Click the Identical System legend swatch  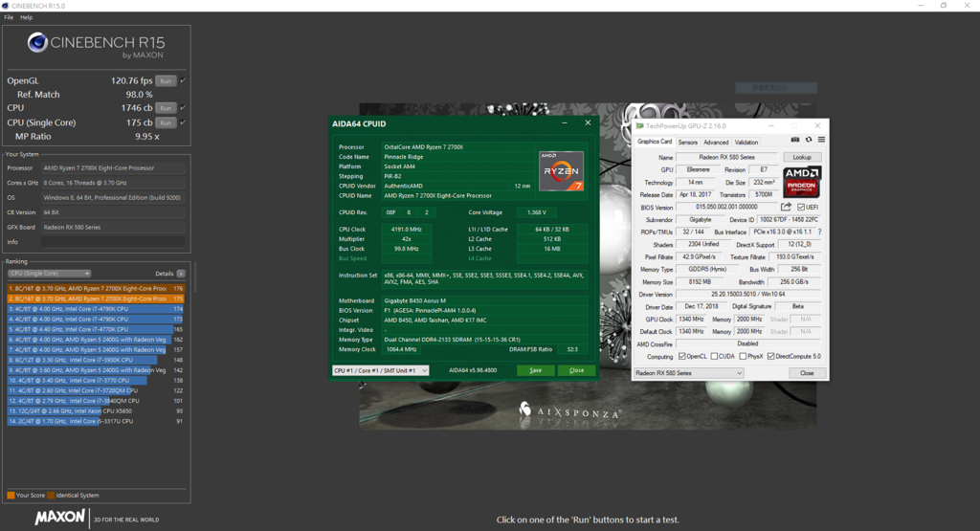click(52, 496)
